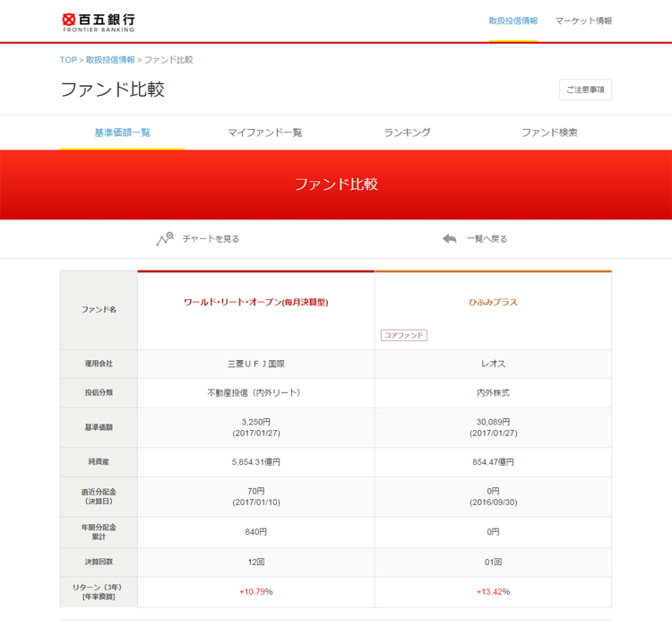Click the back arrow icon beside 一覧へ戻る
This screenshot has height=627, width=672.
(450, 239)
